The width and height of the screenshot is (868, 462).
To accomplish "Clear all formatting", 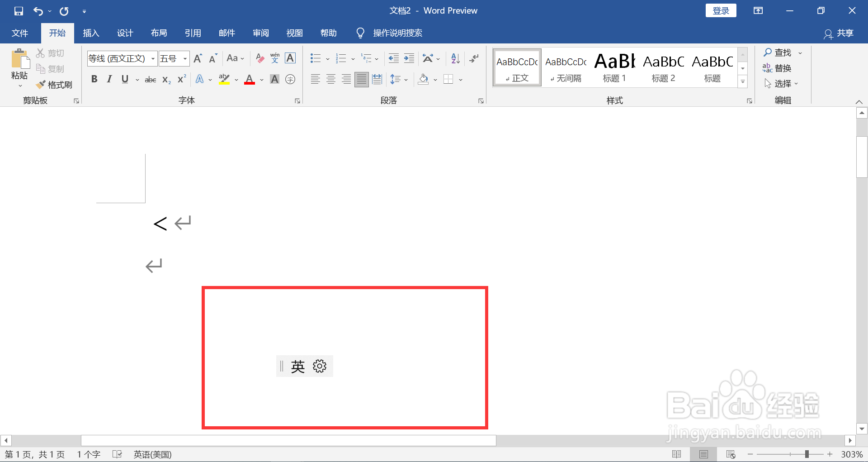I will point(259,58).
